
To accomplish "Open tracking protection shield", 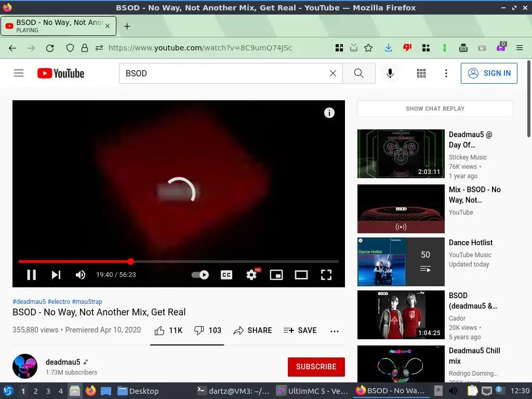I will click(70, 48).
